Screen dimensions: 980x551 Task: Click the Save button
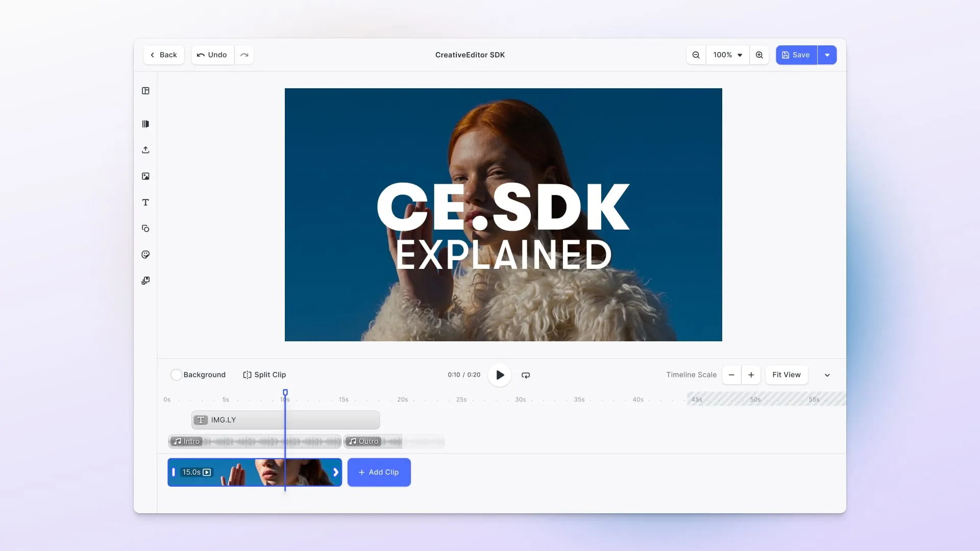click(796, 55)
